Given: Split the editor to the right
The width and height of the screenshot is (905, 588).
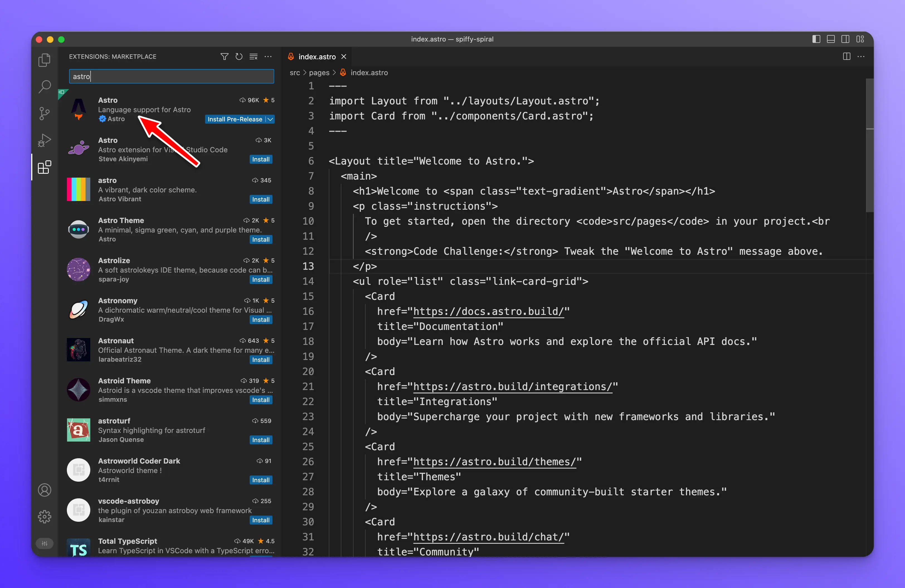Looking at the screenshot, I should point(846,57).
